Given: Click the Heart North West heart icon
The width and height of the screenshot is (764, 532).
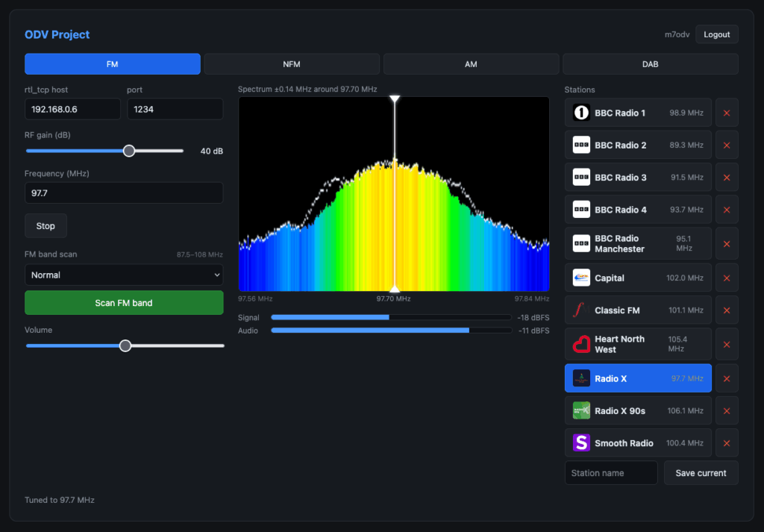Looking at the screenshot, I should click(x=580, y=345).
